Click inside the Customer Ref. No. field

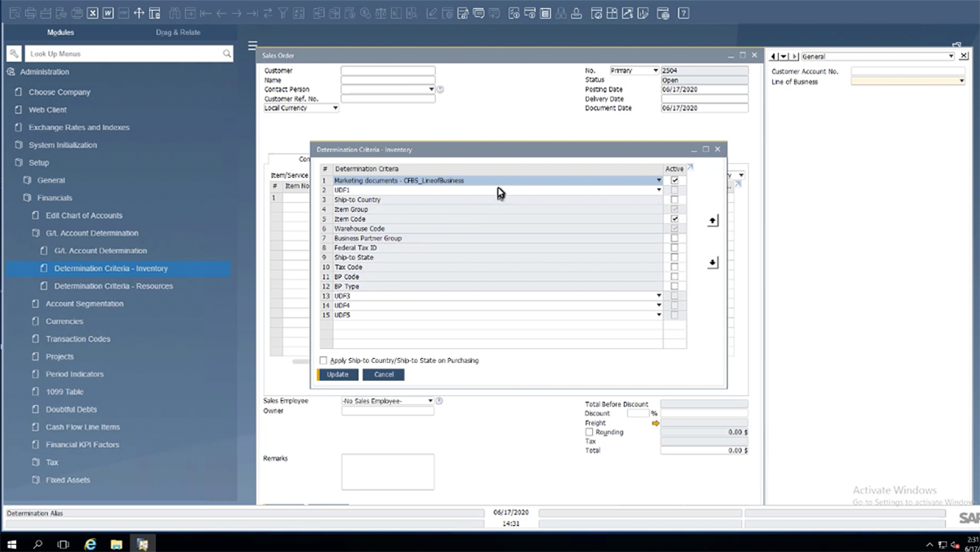pos(388,98)
